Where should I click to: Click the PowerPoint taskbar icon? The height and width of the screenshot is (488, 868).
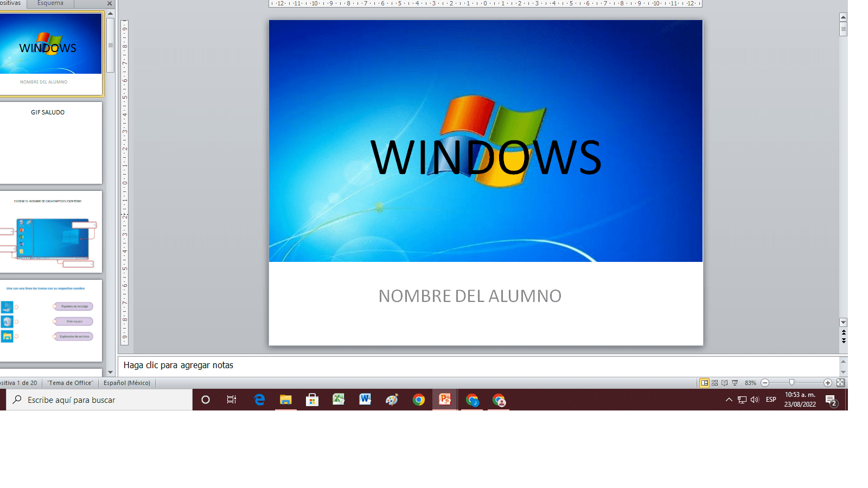[x=445, y=400]
